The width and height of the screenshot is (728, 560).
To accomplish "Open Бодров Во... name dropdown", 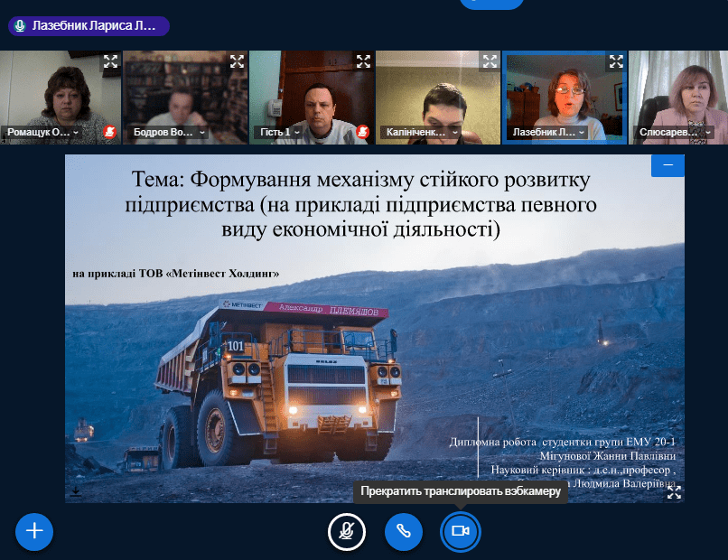I will pos(169,133).
